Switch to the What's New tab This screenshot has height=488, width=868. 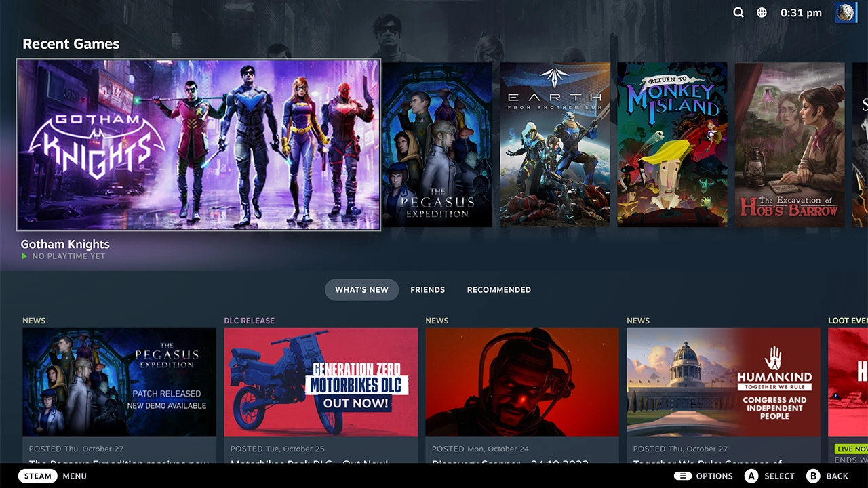point(362,289)
